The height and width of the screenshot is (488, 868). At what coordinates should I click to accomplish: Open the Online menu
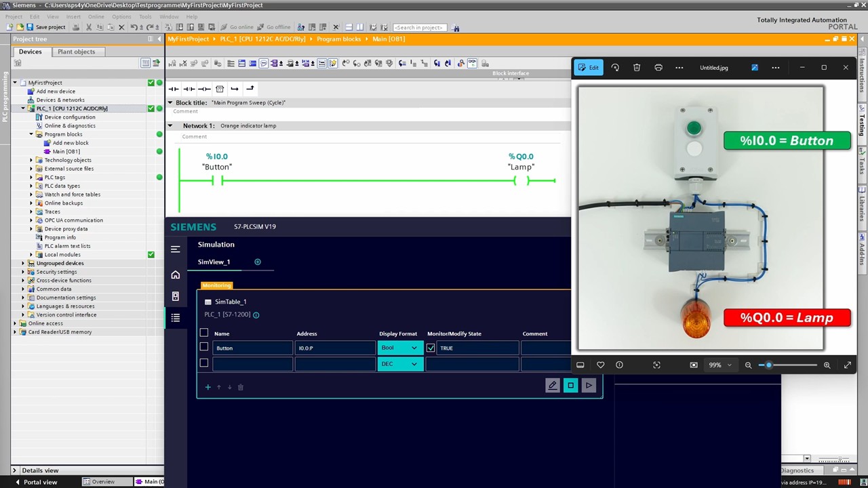pyautogui.click(x=96, y=16)
